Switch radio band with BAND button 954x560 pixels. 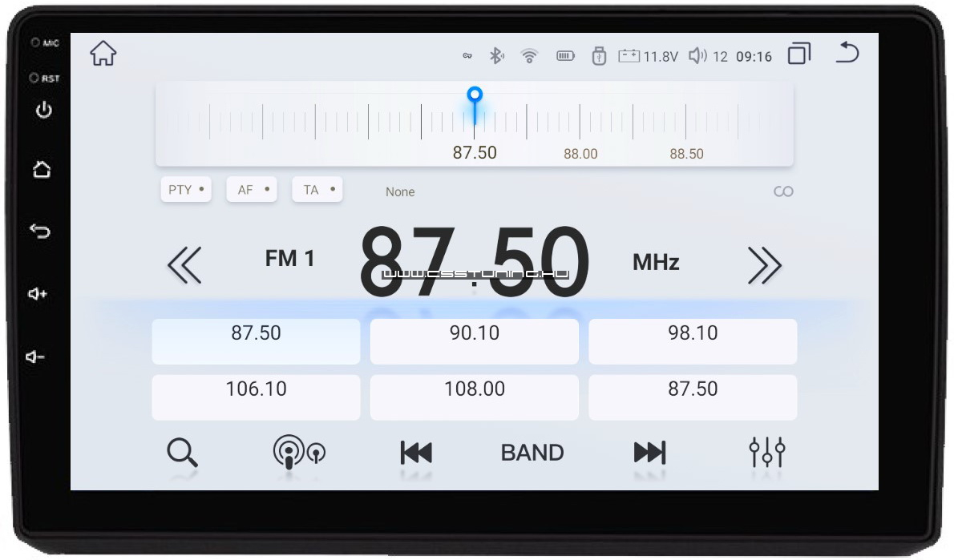[532, 453]
